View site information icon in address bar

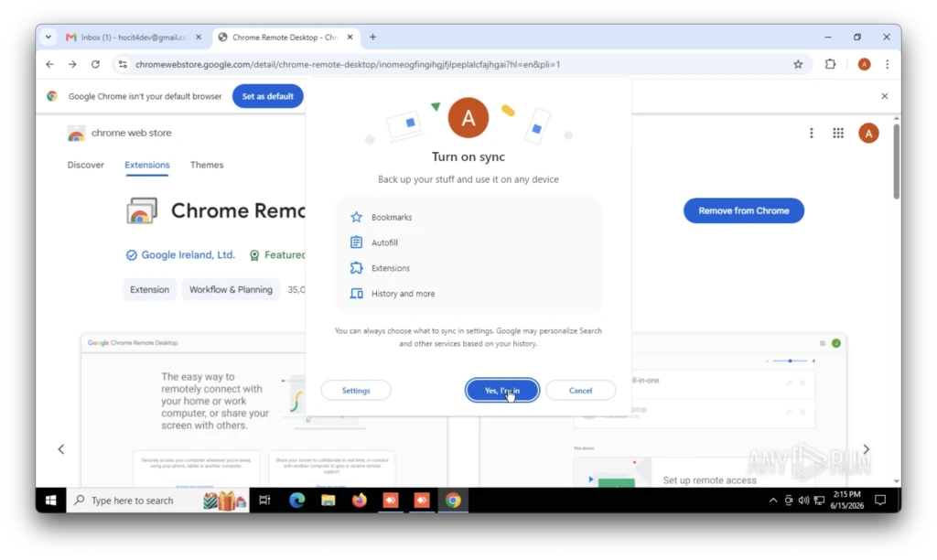point(123,65)
